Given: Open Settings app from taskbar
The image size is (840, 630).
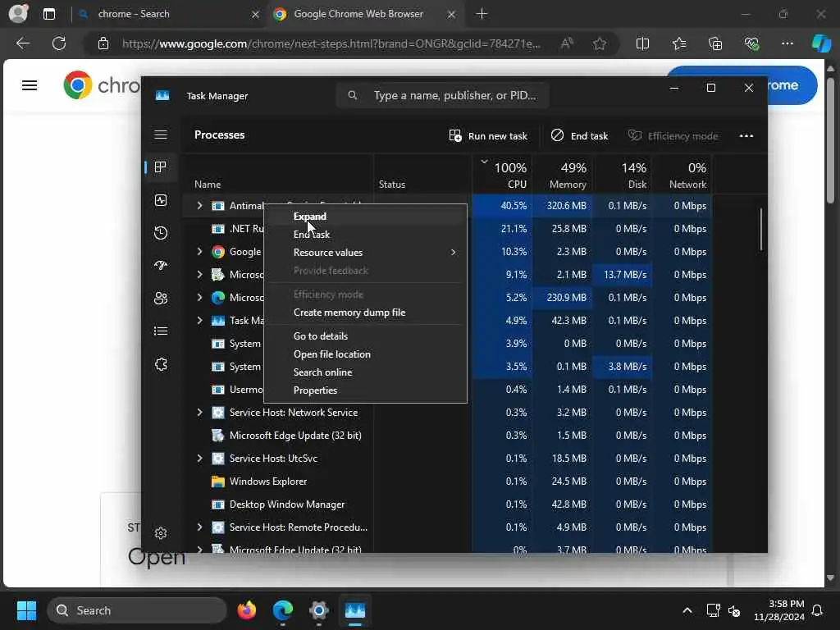Looking at the screenshot, I should 319,610.
